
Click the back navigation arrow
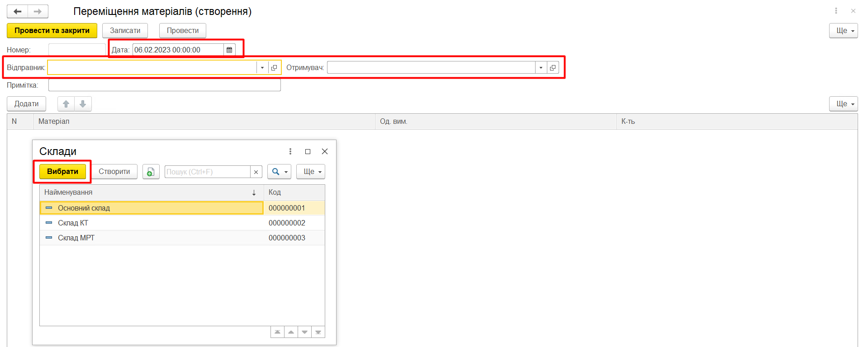tap(18, 11)
